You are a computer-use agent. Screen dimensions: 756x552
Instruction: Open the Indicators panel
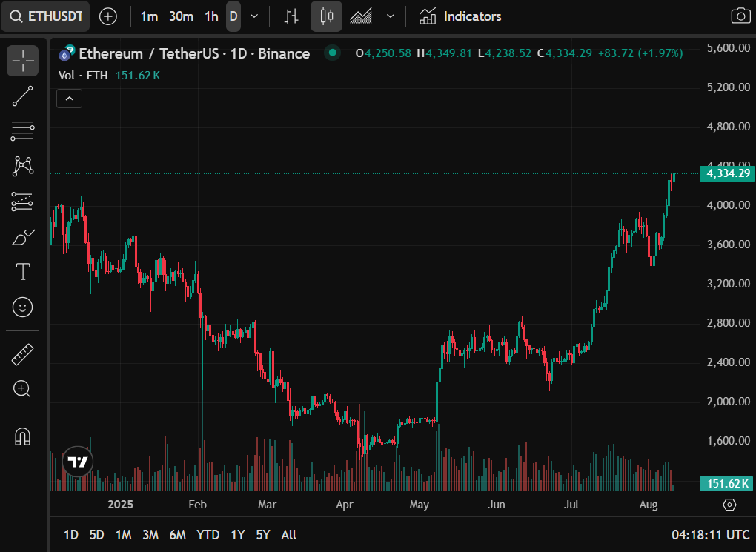[460, 16]
